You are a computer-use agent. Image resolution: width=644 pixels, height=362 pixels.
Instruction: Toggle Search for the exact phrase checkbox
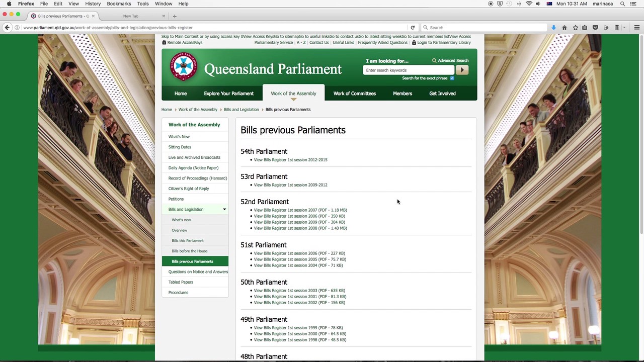[x=452, y=78]
